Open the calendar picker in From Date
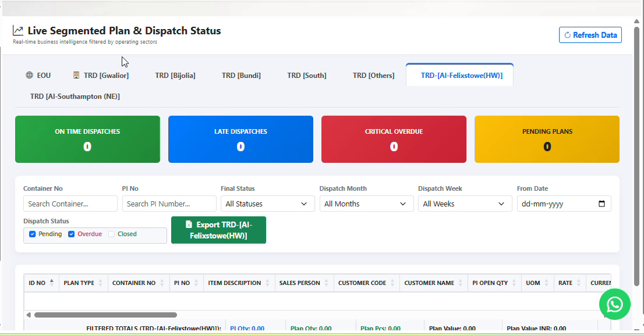 pyautogui.click(x=601, y=204)
